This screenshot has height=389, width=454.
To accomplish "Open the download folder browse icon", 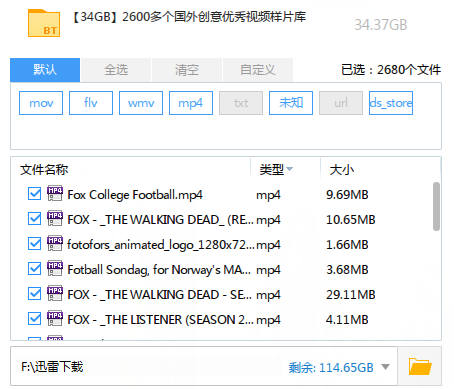I will (x=420, y=366).
